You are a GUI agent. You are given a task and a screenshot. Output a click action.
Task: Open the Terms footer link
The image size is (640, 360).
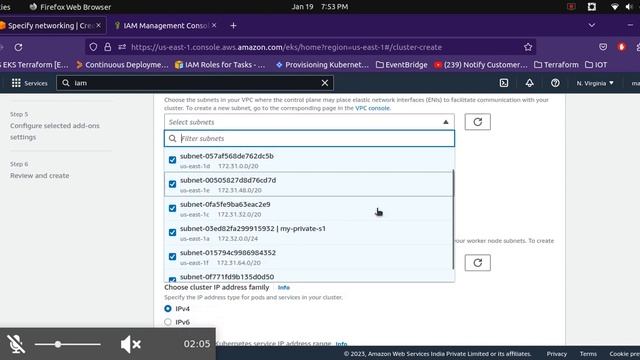pos(588,353)
